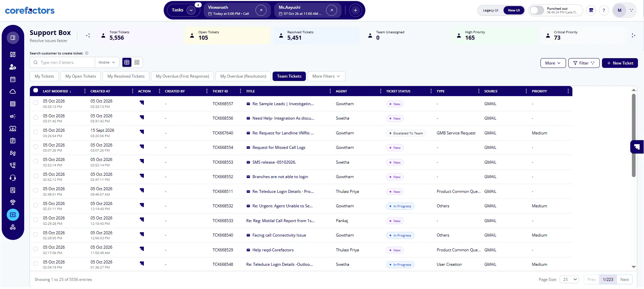Select the My Open Tickets tab

click(81, 76)
